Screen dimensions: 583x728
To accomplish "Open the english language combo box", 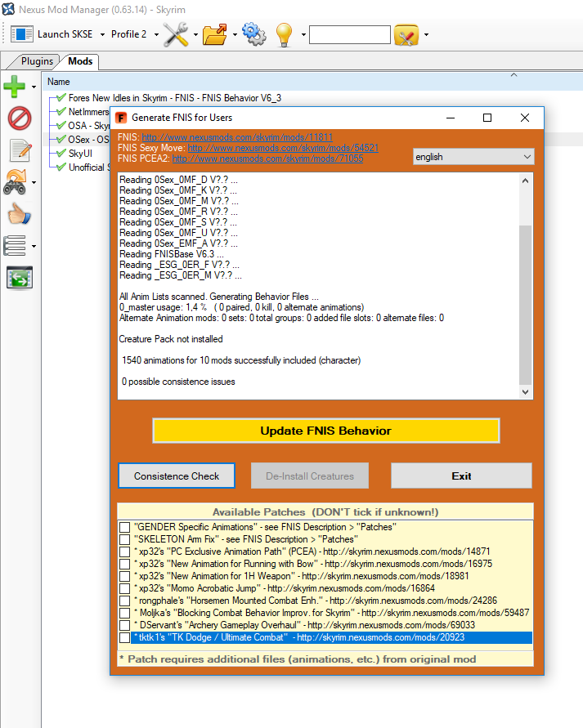I will point(473,157).
